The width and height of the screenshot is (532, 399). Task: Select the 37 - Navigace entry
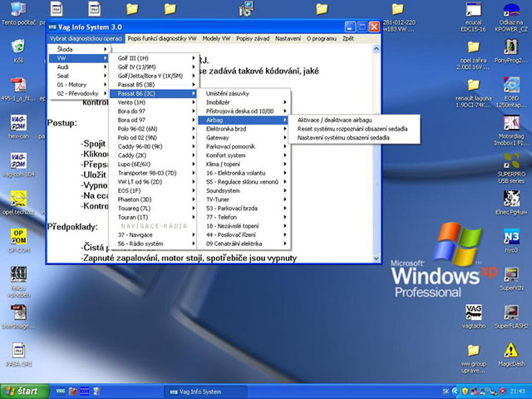(x=154, y=234)
